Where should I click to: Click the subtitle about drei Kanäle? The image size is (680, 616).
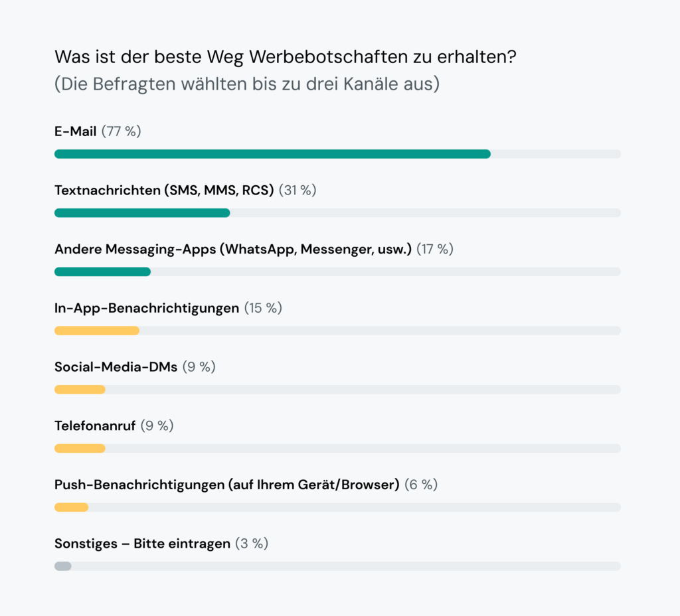pos(246,85)
